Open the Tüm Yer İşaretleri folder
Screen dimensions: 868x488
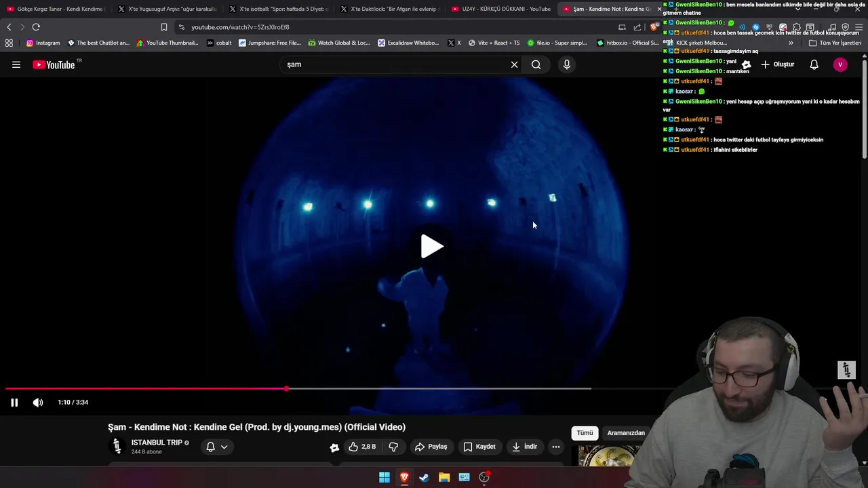835,43
